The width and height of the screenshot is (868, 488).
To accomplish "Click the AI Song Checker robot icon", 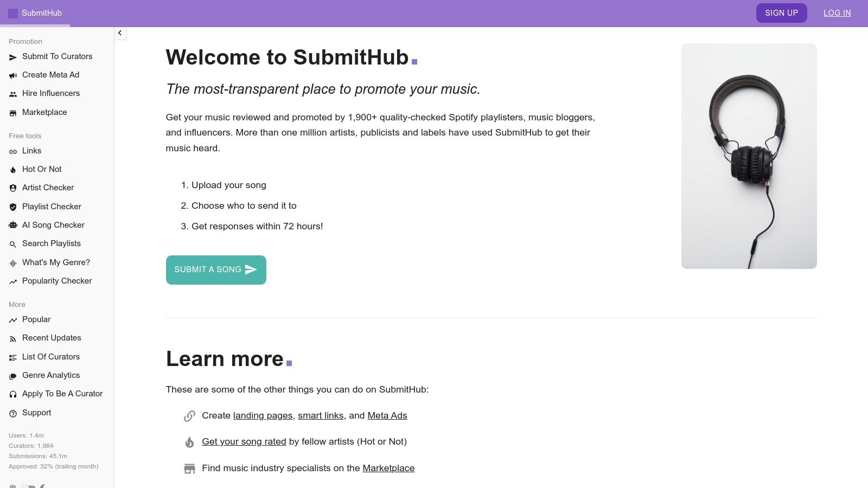I will click(x=13, y=225).
